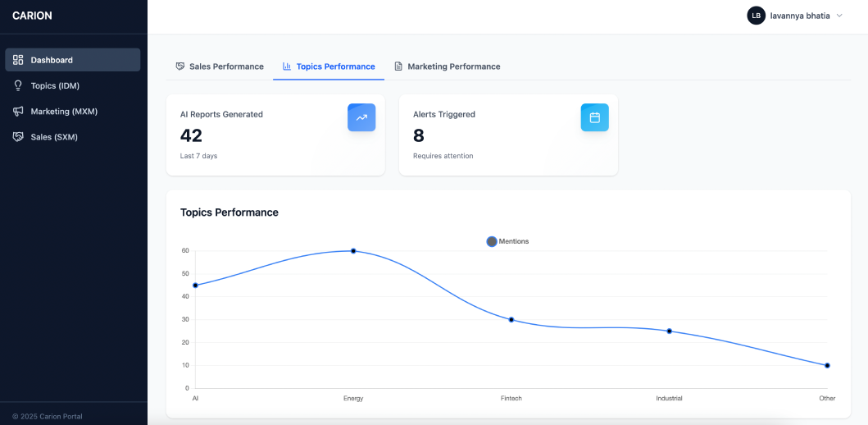Switch to the Sales Performance tab
The height and width of the screenshot is (425, 868).
coord(220,66)
